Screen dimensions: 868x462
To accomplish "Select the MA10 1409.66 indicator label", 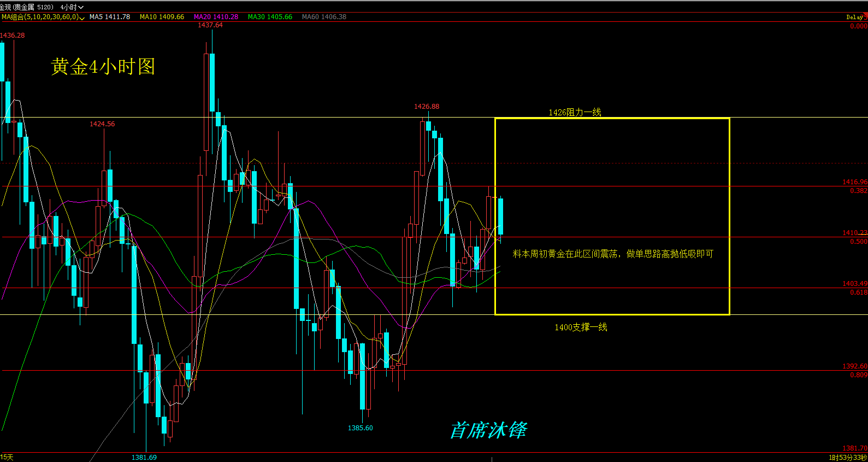I will point(162,17).
